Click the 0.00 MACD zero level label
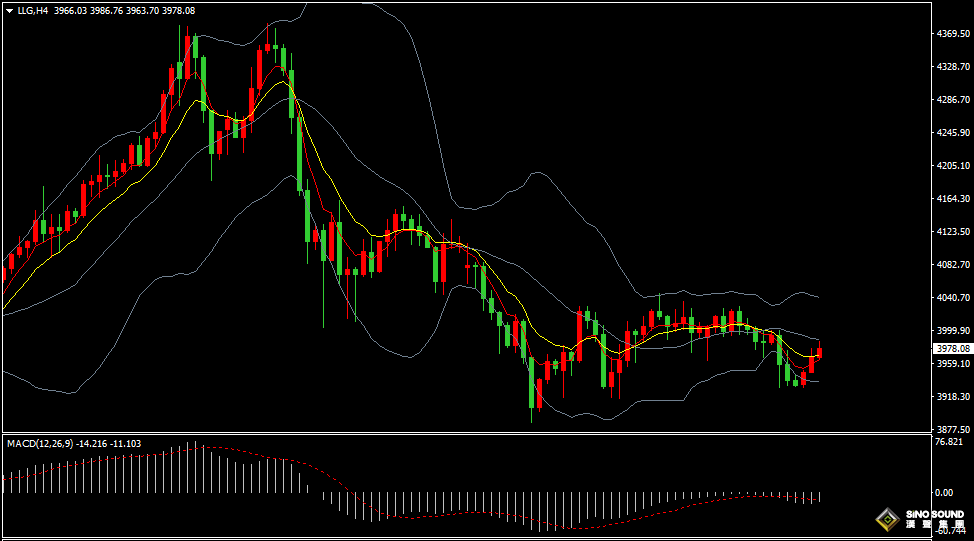The width and height of the screenshot is (974, 541). [x=943, y=492]
